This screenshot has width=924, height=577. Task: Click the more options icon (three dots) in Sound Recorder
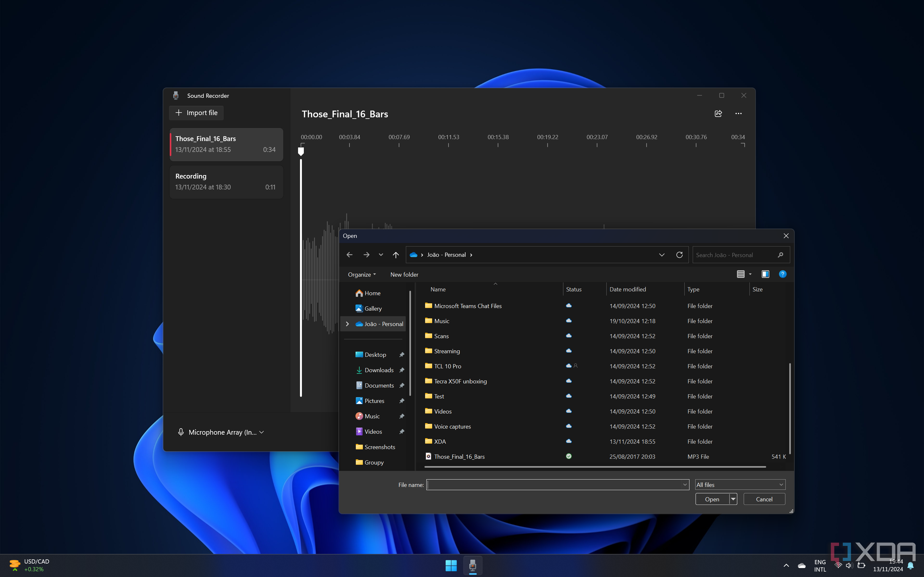pos(739,113)
